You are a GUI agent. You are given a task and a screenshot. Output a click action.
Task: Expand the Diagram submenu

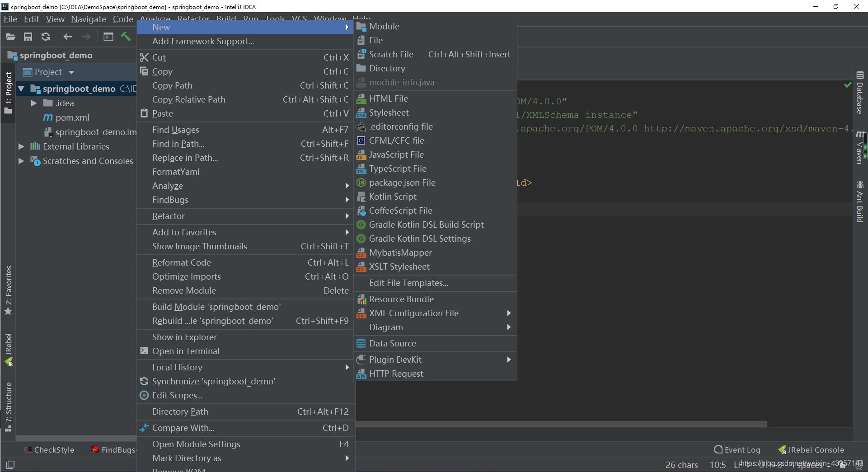(435, 327)
